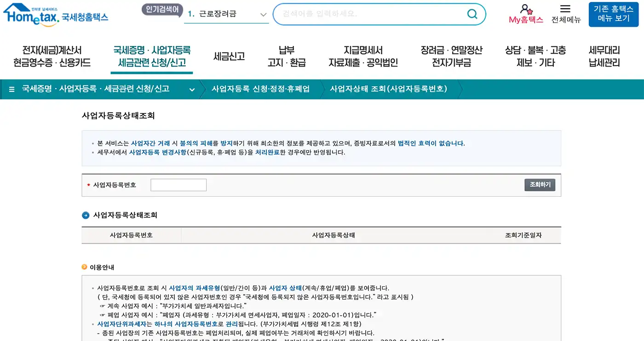Click the 조회하기 button

[x=540, y=185]
